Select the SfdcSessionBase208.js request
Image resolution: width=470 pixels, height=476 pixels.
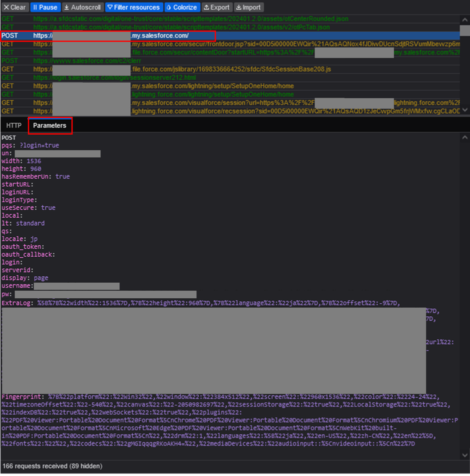pyautogui.click(x=230, y=69)
